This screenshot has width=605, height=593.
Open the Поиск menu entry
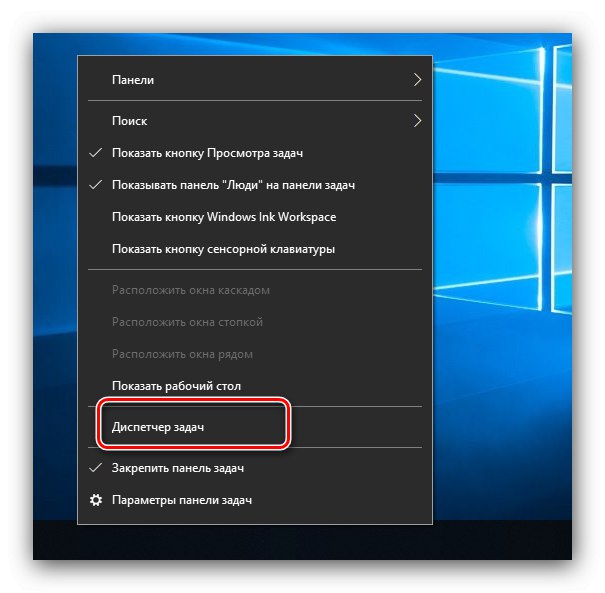click(x=255, y=121)
